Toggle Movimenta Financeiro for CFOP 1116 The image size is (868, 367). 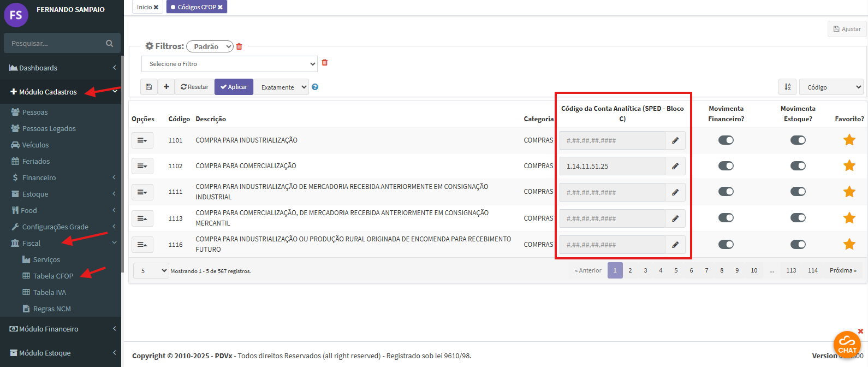coord(726,244)
